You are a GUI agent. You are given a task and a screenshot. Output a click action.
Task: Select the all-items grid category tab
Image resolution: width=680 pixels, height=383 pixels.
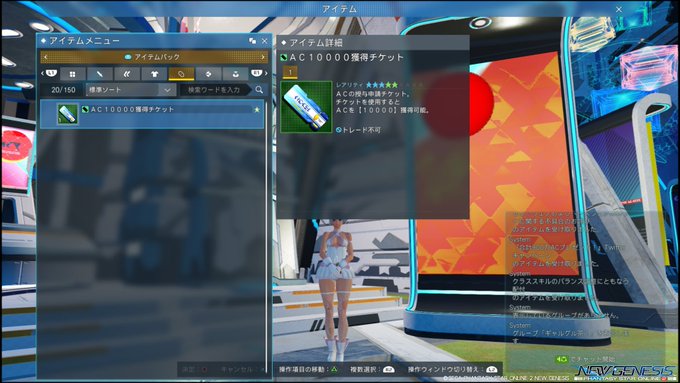[72, 74]
